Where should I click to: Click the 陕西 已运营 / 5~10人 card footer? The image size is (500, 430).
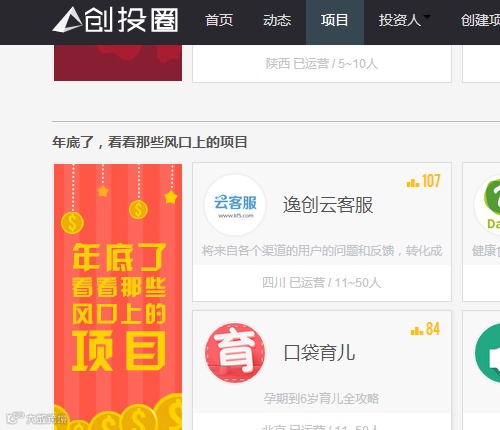(322, 64)
